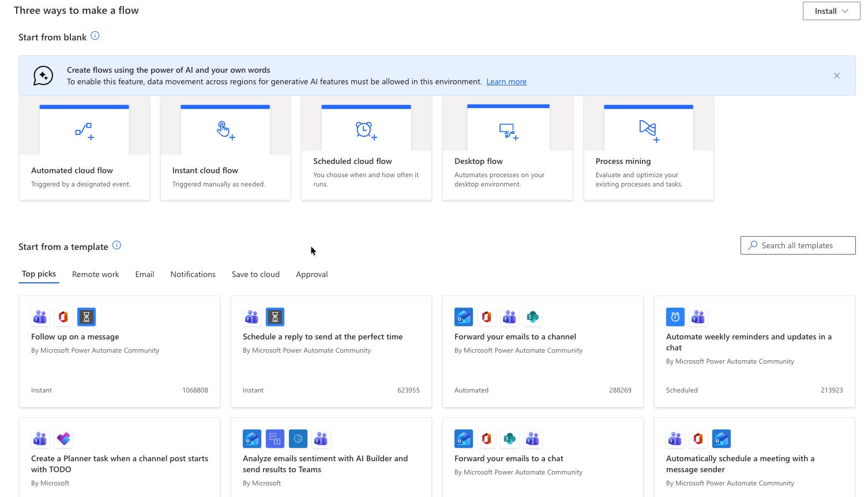The width and height of the screenshot is (868, 497).
Task: Open the Automated cloud flow title
Action: point(72,170)
